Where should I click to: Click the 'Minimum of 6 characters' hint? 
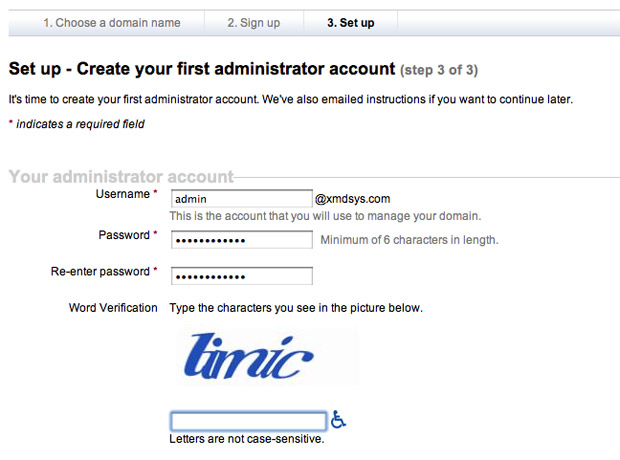click(409, 240)
